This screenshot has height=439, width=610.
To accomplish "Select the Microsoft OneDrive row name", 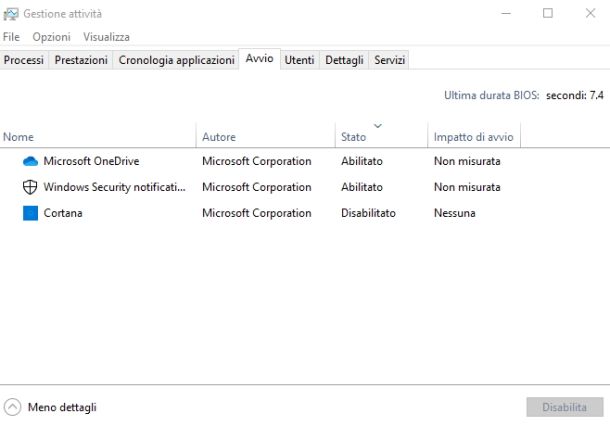I will click(91, 161).
